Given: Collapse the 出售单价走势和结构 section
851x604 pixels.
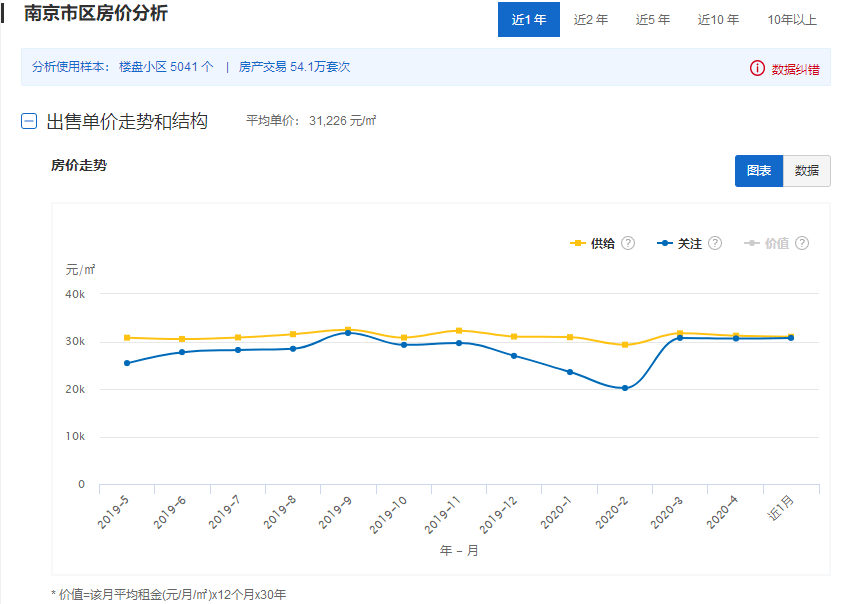Looking at the screenshot, I should tap(30, 122).
